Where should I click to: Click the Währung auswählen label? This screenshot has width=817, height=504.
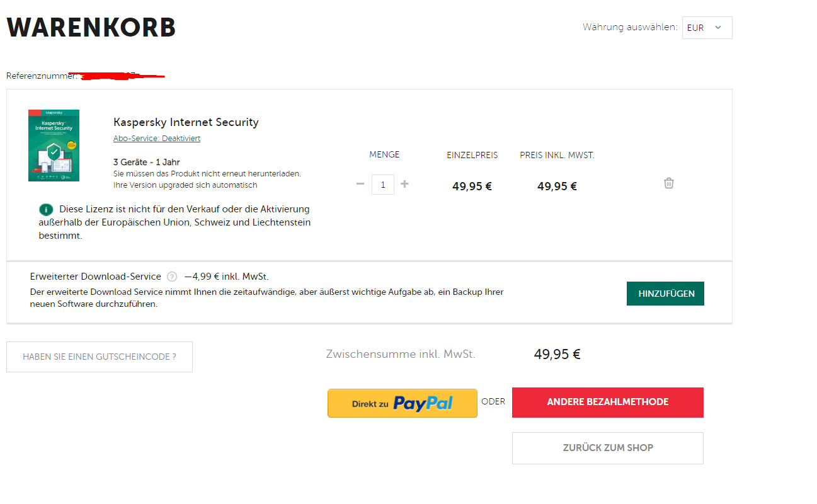coord(630,27)
